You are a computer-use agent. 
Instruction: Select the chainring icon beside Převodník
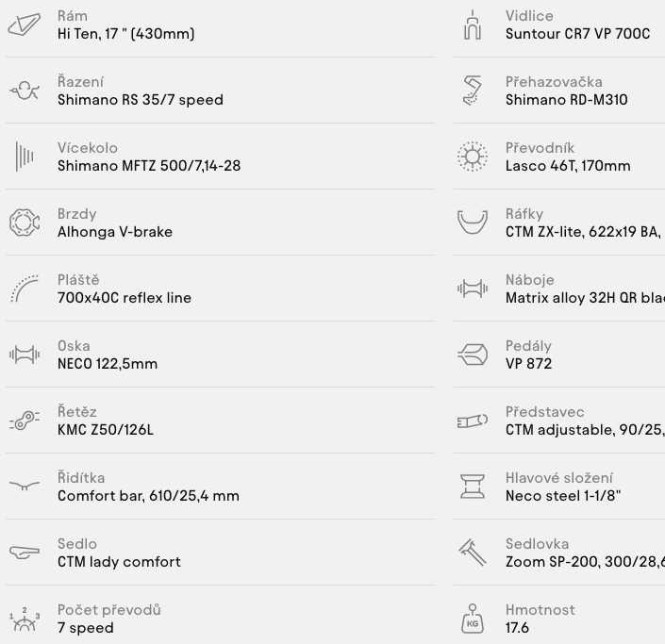(473, 157)
